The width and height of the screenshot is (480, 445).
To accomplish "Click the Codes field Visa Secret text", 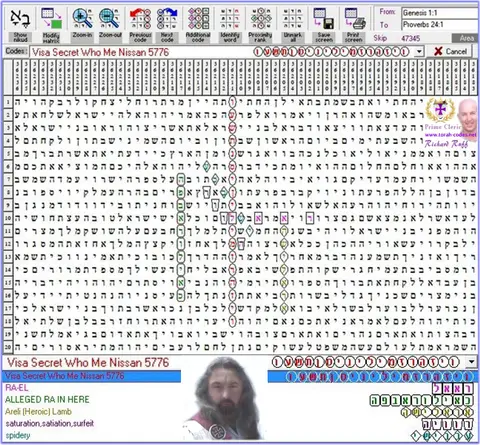I will click(x=101, y=52).
